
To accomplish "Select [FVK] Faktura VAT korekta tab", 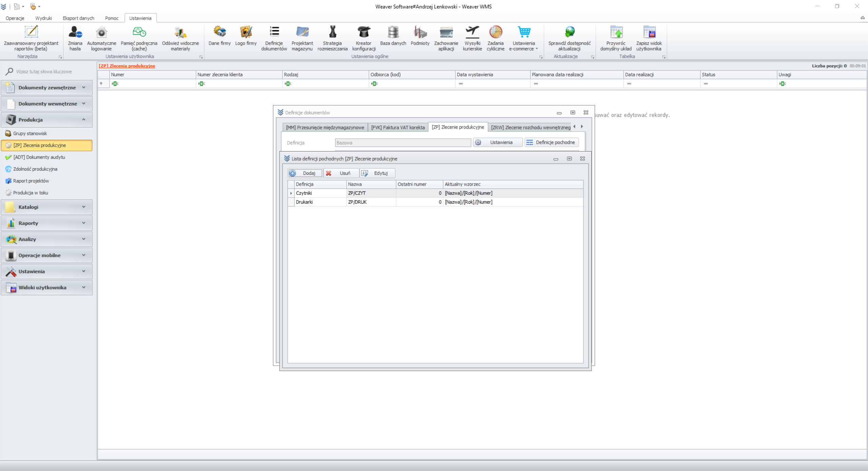I will (x=398, y=127).
